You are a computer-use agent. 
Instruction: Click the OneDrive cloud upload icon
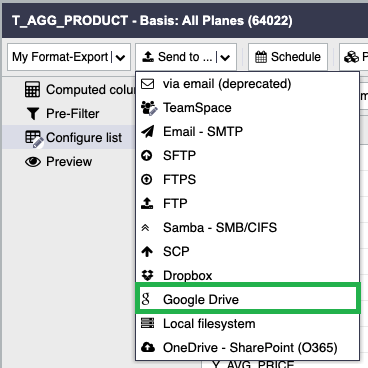[x=148, y=347]
